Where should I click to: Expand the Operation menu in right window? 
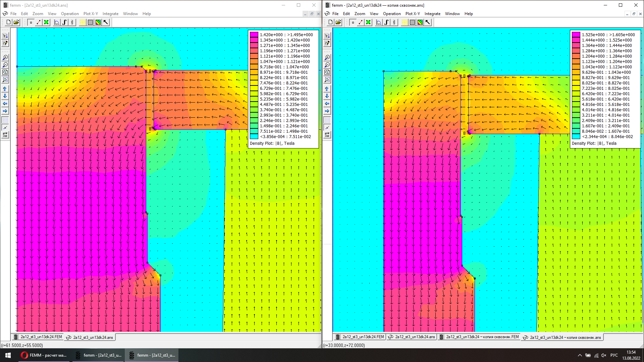point(392,14)
